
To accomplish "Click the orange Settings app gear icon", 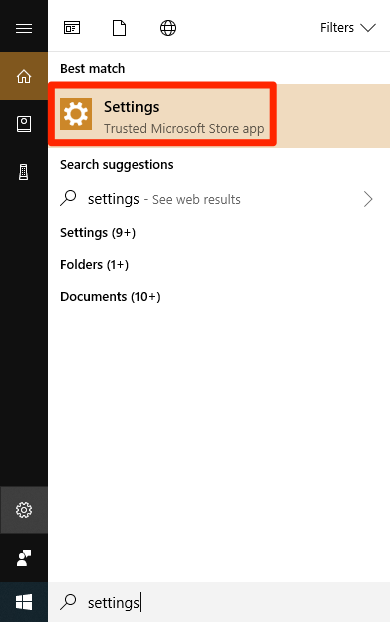I will tap(76, 114).
